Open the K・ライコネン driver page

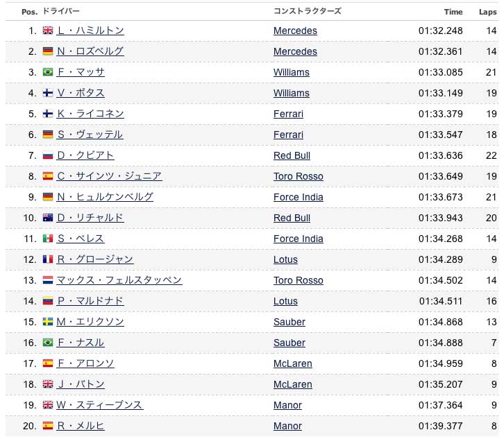(x=90, y=113)
